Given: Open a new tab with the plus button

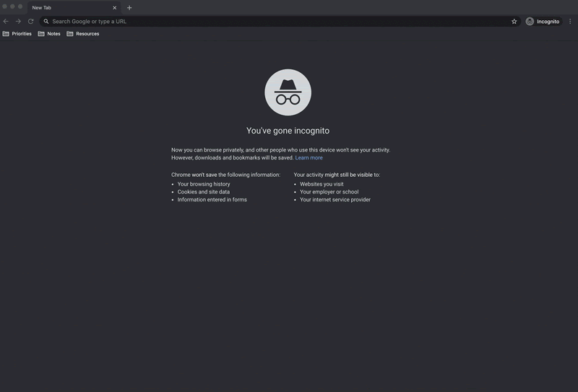Looking at the screenshot, I should (129, 8).
